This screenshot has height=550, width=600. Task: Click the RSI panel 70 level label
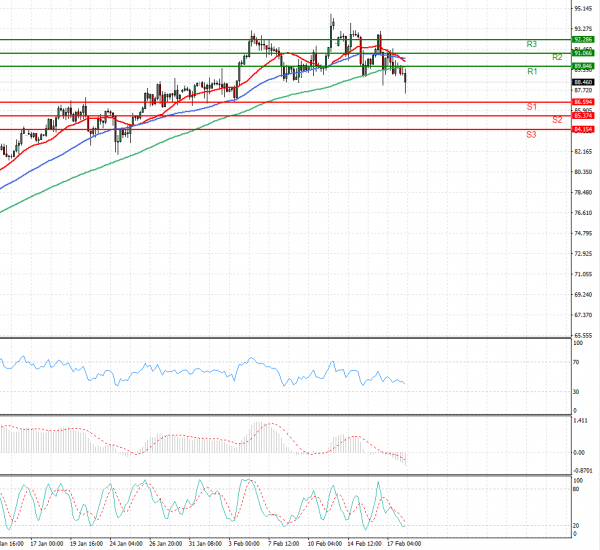point(576,362)
